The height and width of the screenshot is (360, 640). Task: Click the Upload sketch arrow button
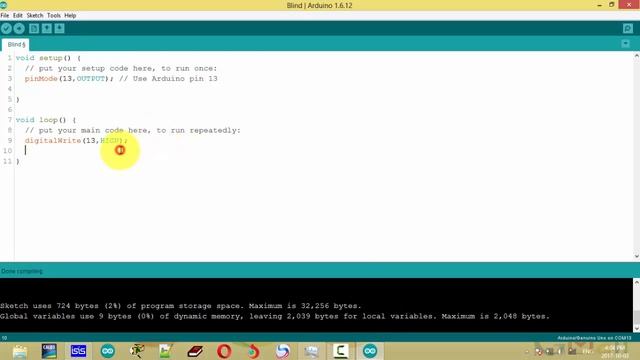coord(19,28)
